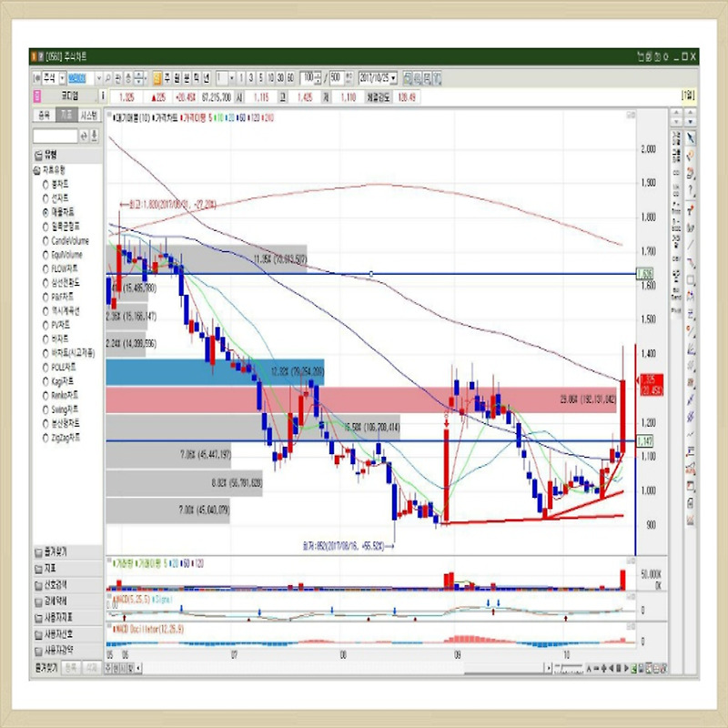Screen dimensions: 728x728
Task: Expand the 사용자신호 sidebar section
Action: click(67, 633)
